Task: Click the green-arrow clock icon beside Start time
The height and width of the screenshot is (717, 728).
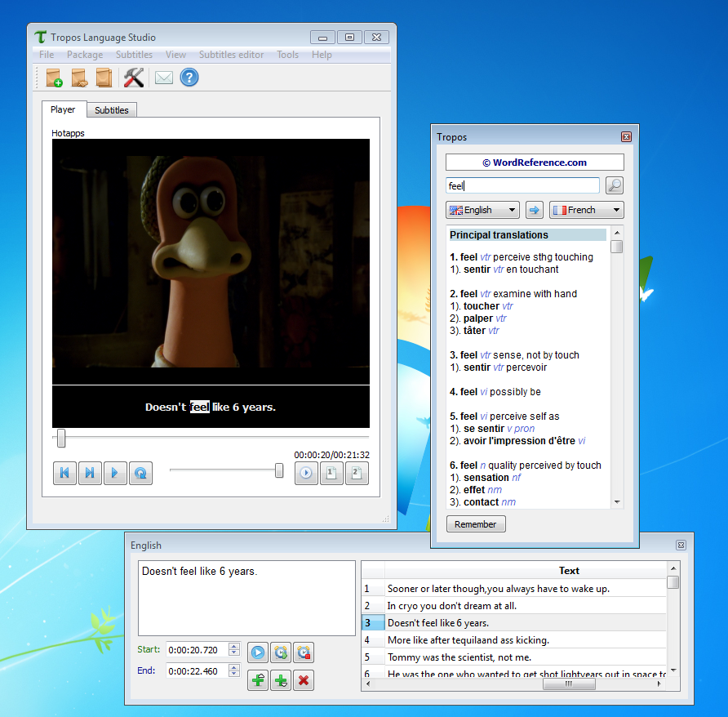Action: (x=281, y=652)
